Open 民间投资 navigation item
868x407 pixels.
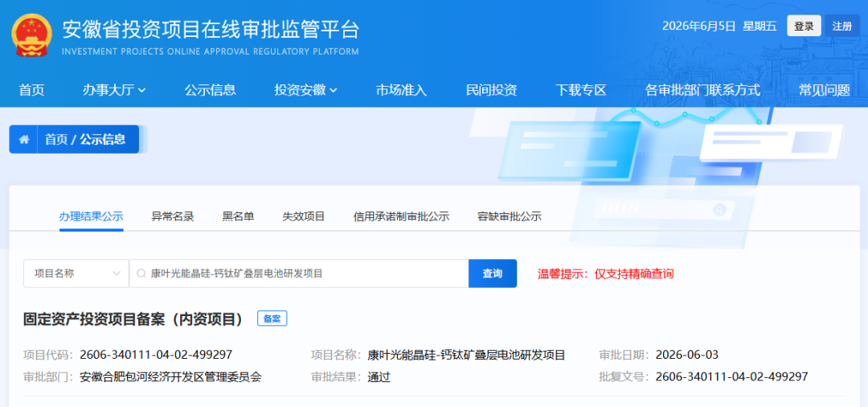point(492,90)
